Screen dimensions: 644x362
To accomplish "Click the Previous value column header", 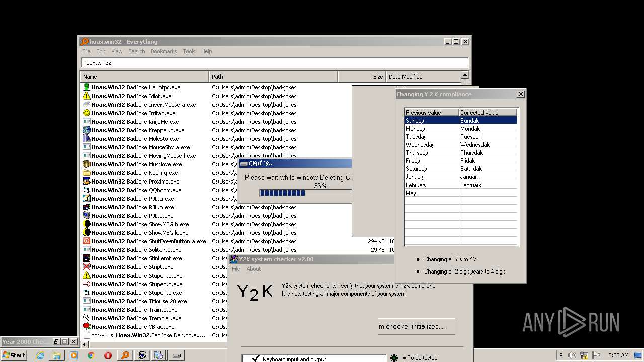I will pos(432,112).
